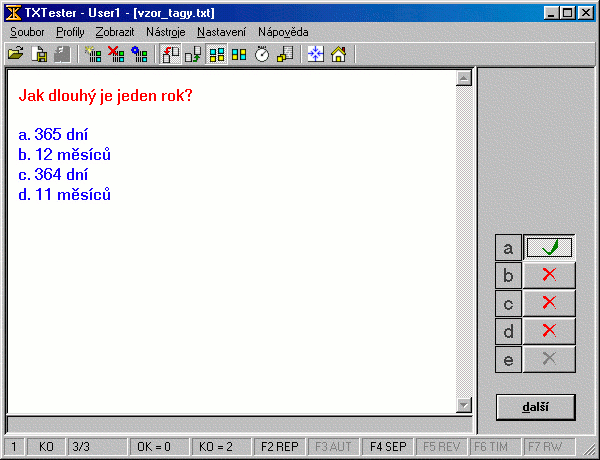Click the question text Jak dlouhý je jeden rok?
Viewport: 600px width, 460px height.
click(105, 96)
